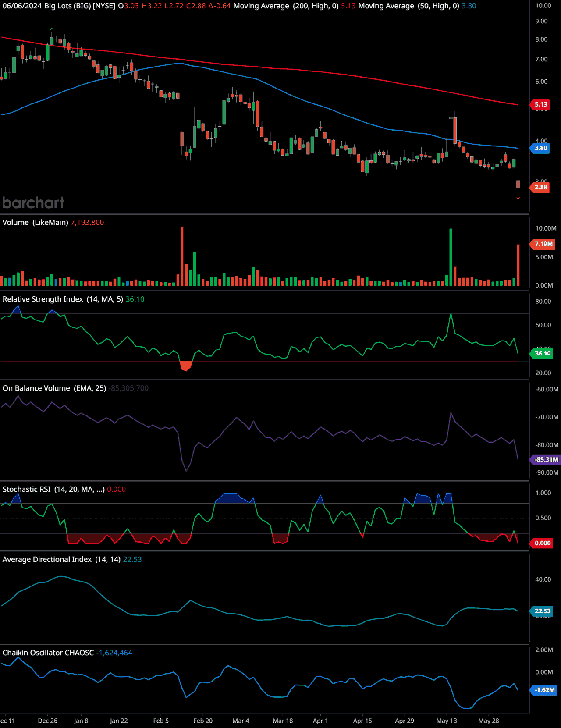Click the -90.00M OBV axis label

[547, 473]
